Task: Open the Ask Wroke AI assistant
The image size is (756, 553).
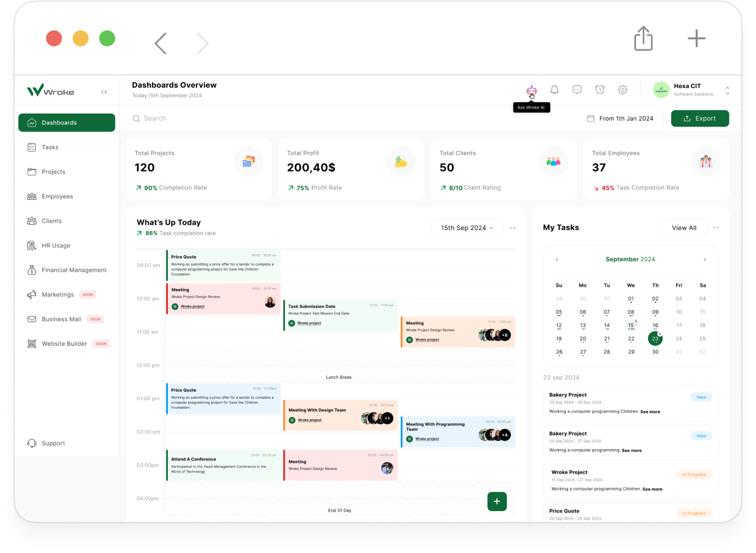Action: tap(531, 90)
